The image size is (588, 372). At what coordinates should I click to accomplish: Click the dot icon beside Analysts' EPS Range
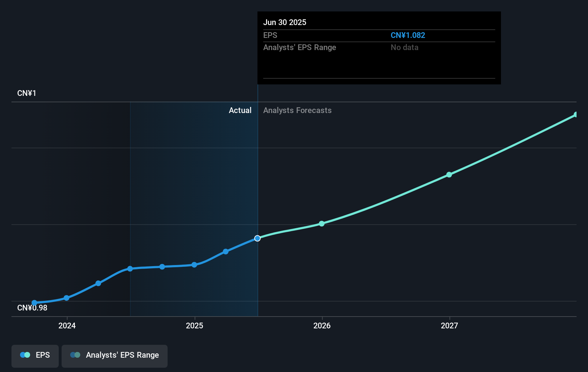point(75,355)
